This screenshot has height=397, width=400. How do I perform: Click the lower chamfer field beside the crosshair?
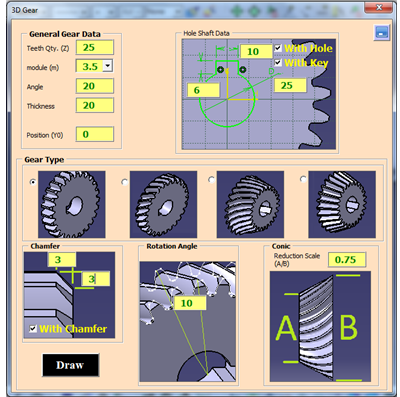pyautogui.click(x=96, y=279)
